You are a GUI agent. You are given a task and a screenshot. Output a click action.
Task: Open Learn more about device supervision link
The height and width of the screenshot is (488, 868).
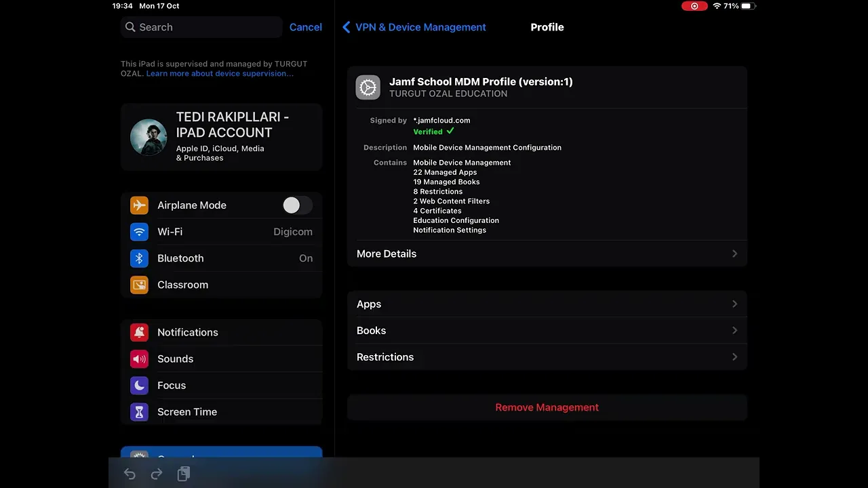[x=220, y=73]
